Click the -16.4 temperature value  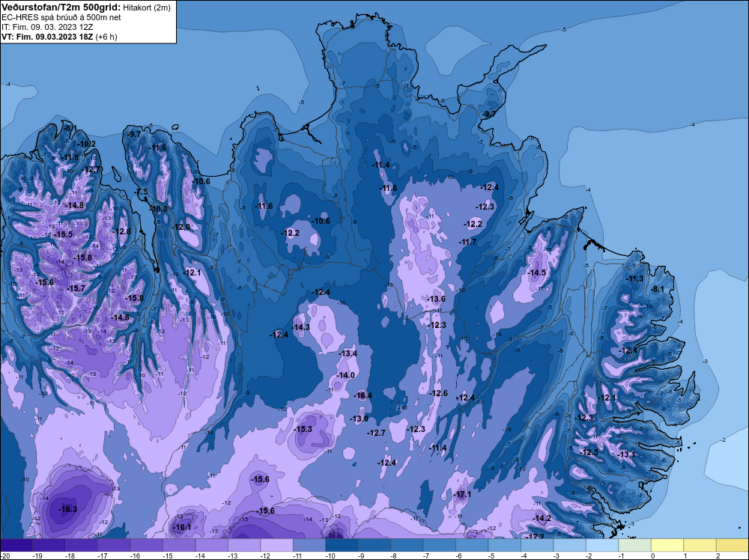point(363,395)
